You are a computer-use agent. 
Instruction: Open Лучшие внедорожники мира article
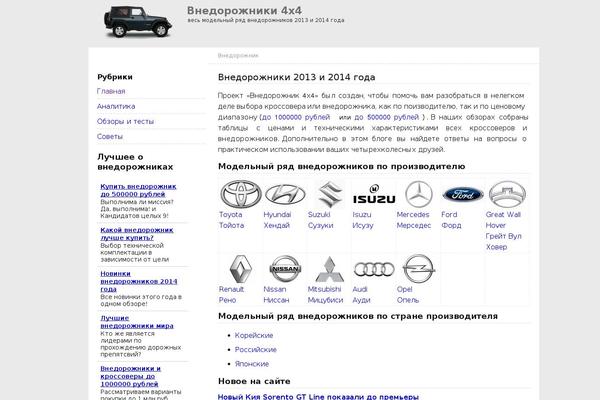[x=137, y=322]
